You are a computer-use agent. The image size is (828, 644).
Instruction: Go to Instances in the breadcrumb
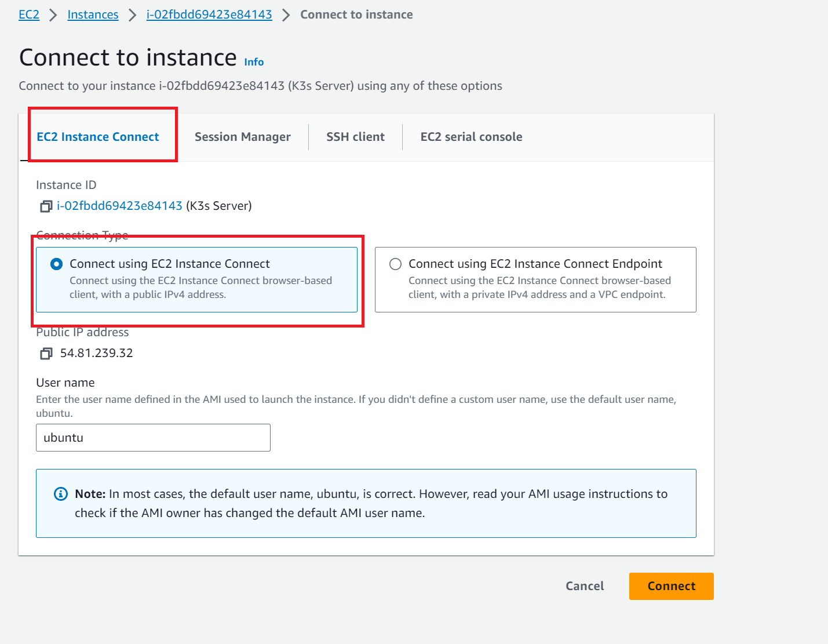(93, 14)
